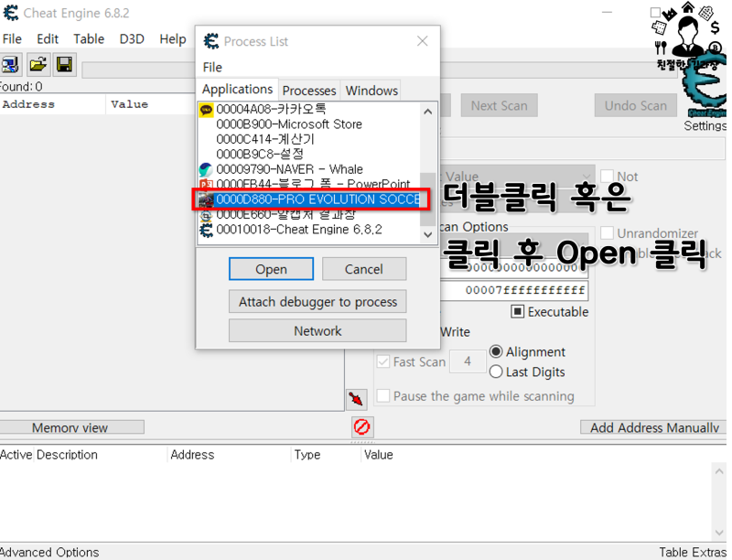Enable Pause the game while scanning

point(383,395)
